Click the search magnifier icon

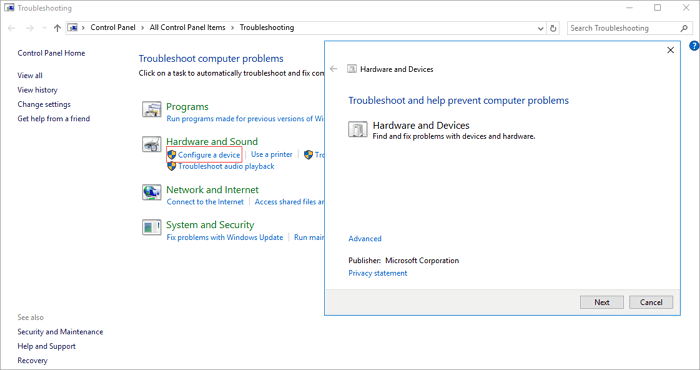(684, 28)
